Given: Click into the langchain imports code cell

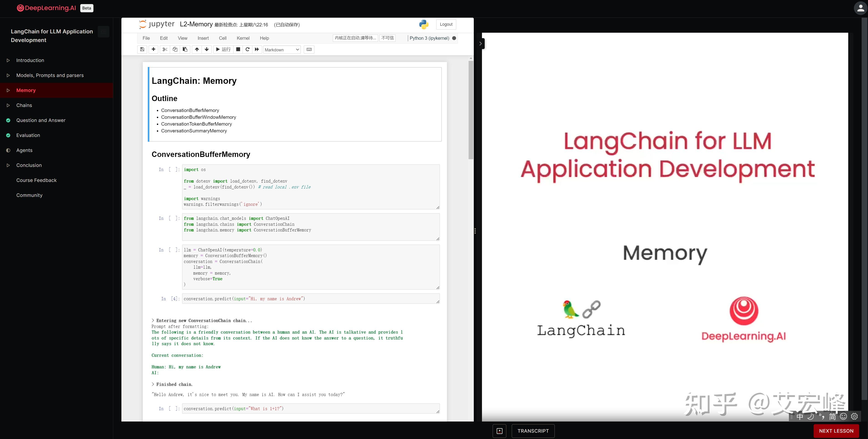Looking at the screenshot, I should pyautogui.click(x=311, y=227).
